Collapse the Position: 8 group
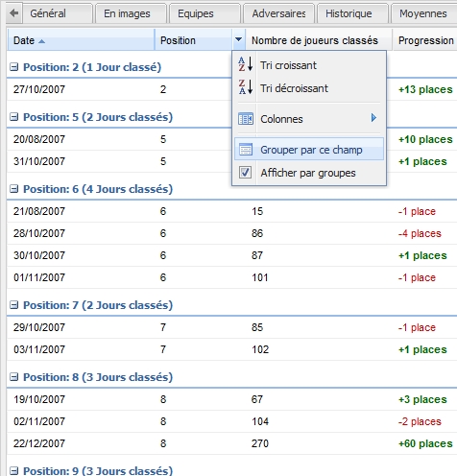 [13, 377]
